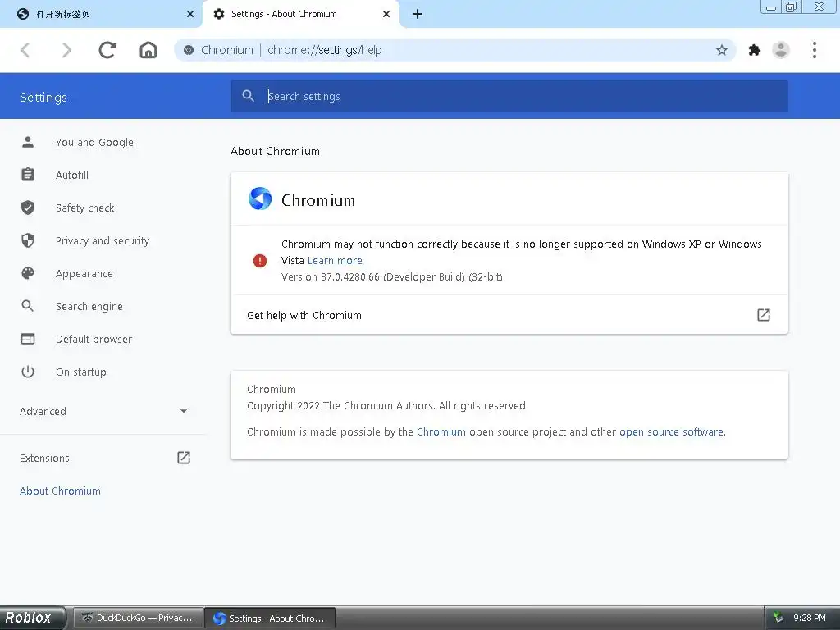Click the On startup power icon
Viewport: 840px width, 630px height.
coord(28,372)
